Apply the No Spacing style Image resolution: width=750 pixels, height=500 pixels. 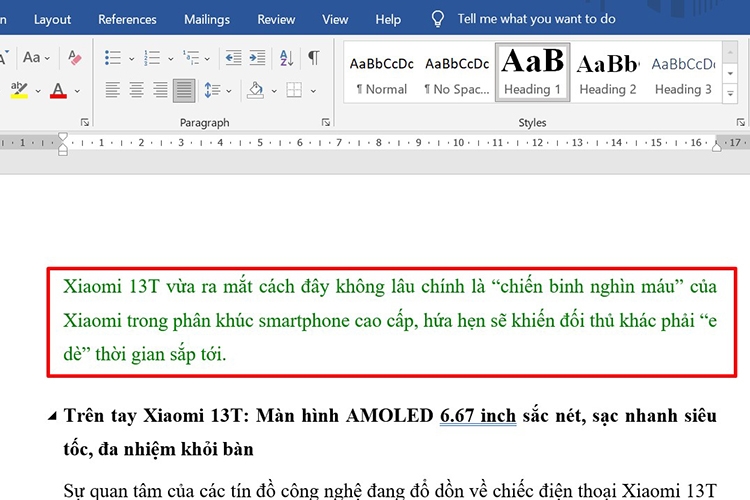pos(457,73)
